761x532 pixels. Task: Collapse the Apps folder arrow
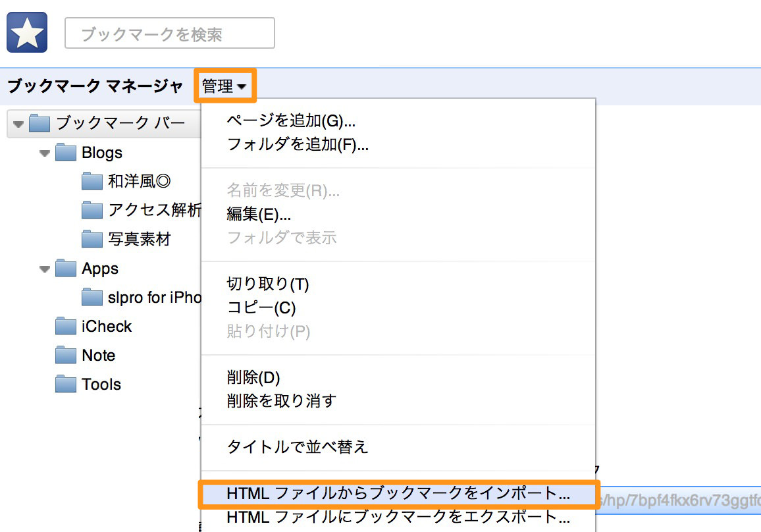click(x=45, y=269)
